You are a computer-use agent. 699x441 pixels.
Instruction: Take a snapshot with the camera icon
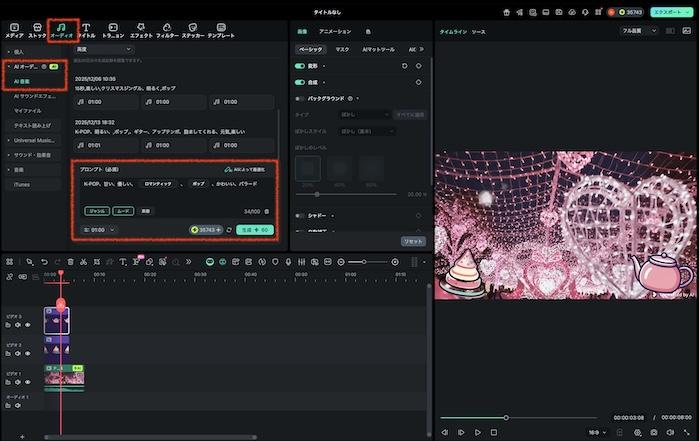tap(654, 433)
